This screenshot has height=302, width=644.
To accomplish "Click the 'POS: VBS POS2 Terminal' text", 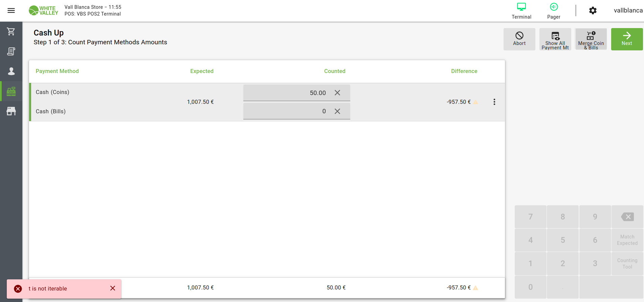I will click(x=93, y=14).
